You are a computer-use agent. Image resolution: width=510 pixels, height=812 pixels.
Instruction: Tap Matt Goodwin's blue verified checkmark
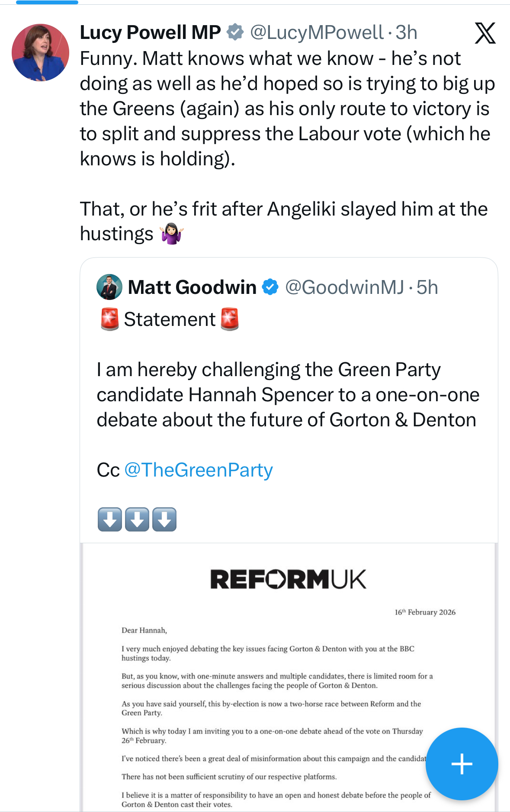[270, 287]
